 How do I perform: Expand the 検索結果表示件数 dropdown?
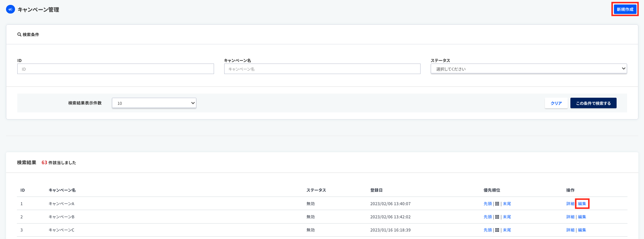click(x=154, y=103)
